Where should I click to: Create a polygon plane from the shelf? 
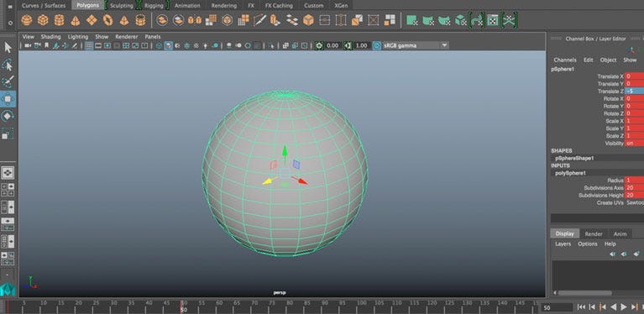pos(92,20)
